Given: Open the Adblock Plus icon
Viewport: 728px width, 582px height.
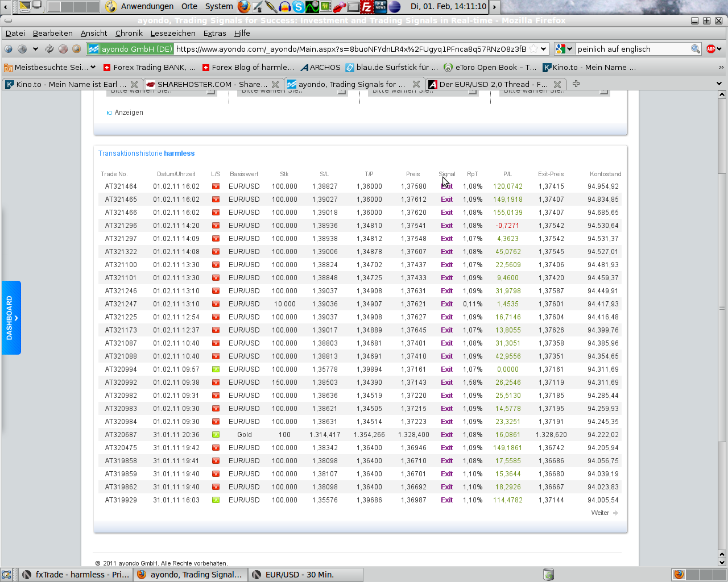Looking at the screenshot, I should (711, 49).
